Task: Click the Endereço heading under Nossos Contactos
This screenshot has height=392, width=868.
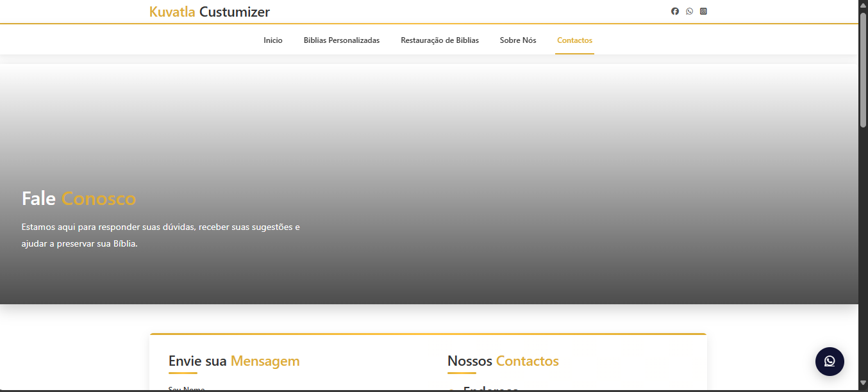Action: click(x=490, y=389)
